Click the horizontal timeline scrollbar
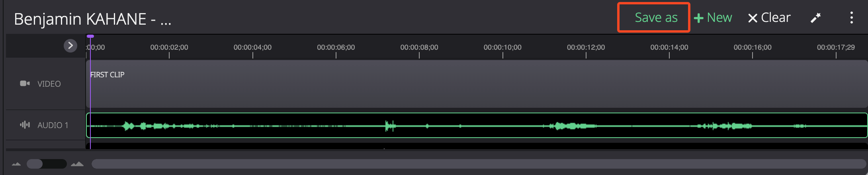This screenshot has width=868, height=175. (479, 164)
